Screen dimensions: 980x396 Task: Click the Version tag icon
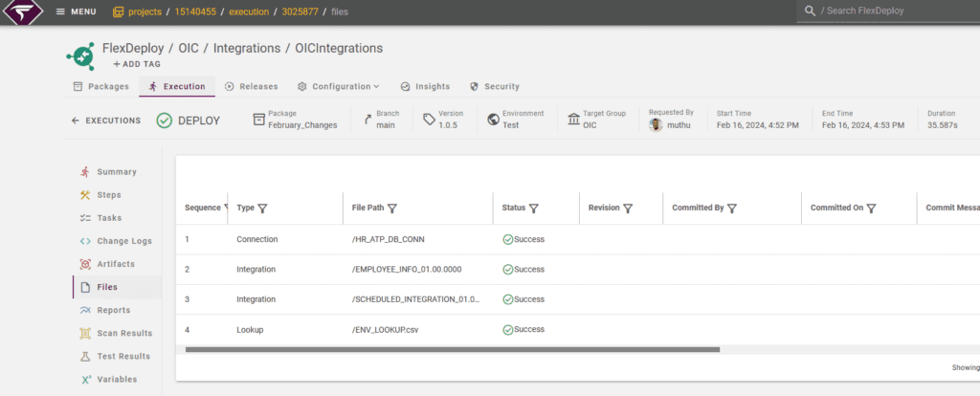pyautogui.click(x=430, y=120)
